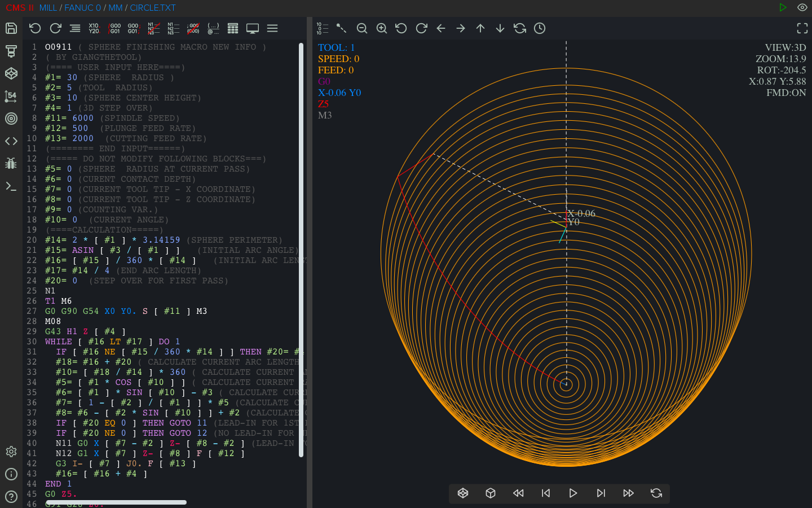812x508 pixels.
Task: Open the hamburger menu in editor toolbar
Action: (x=272, y=28)
